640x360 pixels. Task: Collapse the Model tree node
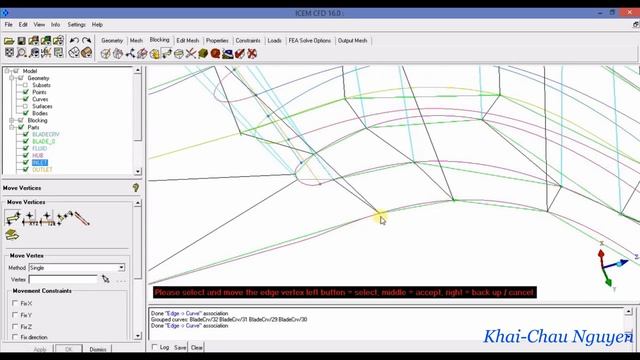(x=7, y=71)
